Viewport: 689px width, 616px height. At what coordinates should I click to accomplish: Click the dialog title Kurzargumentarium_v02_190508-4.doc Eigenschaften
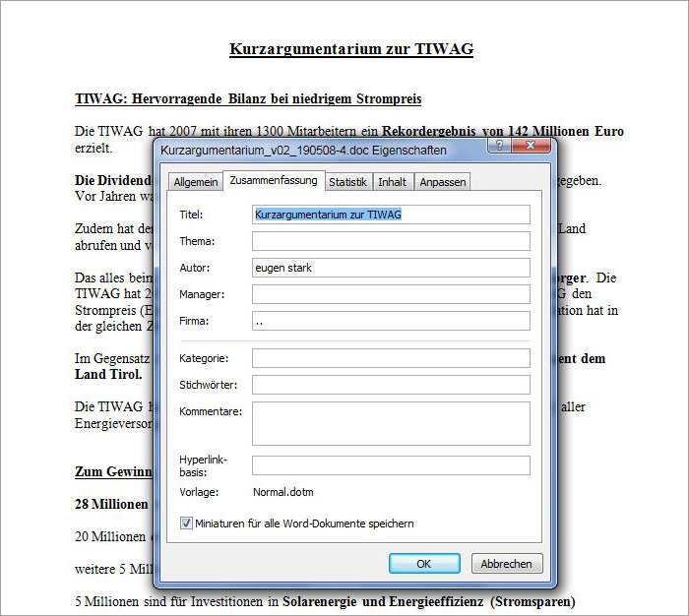(303, 151)
